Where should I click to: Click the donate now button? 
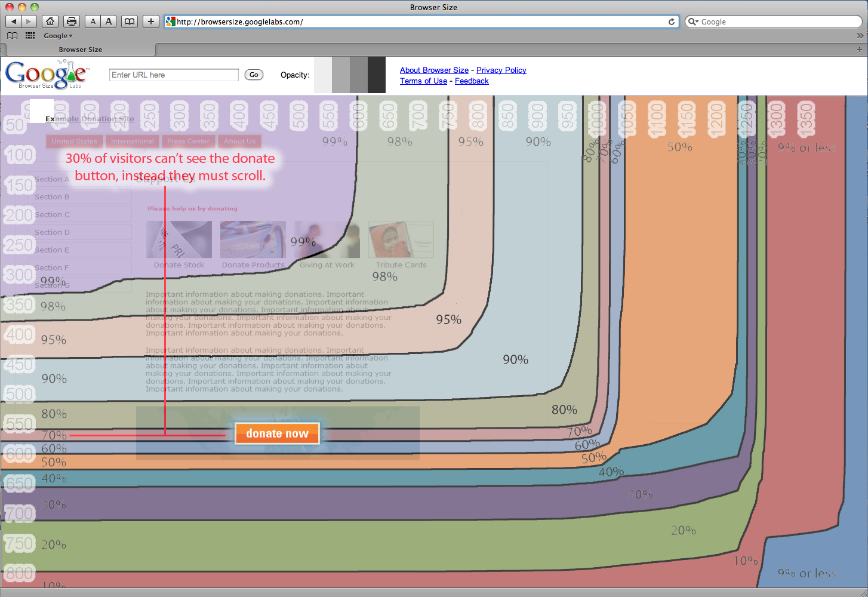[278, 433]
